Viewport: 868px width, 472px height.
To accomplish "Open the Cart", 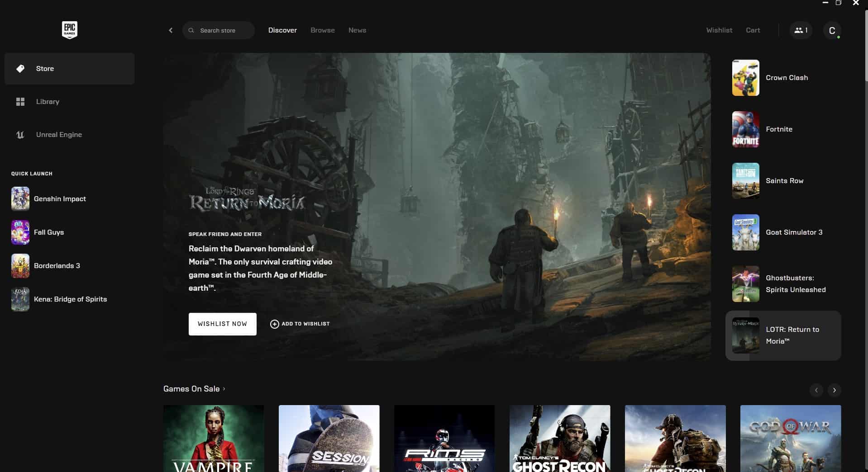I will pyautogui.click(x=753, y=30).
